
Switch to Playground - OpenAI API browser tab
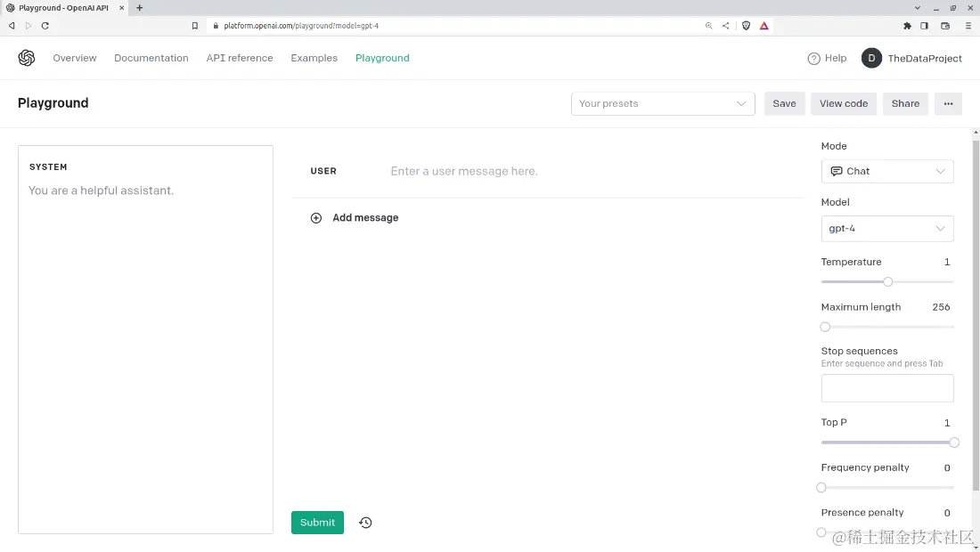pyautogui.click(x=64, y=8)
